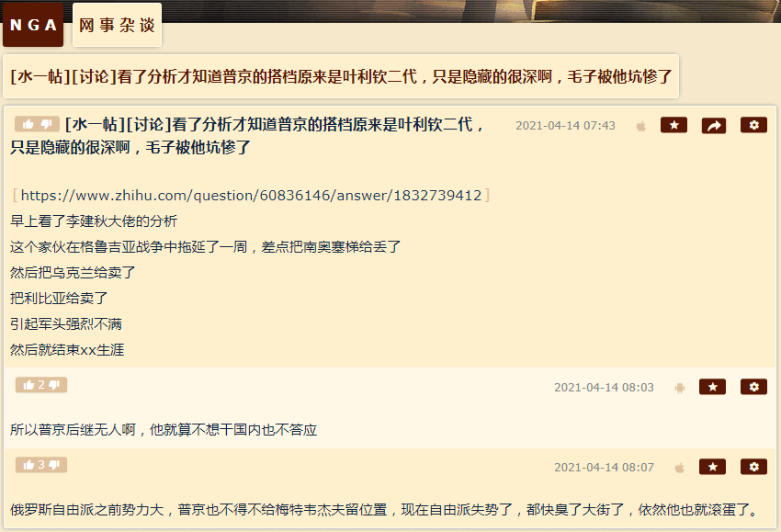Star the reply posted at 08:03
This screenshot has height=532, width=781.
click(x=712, y=387)
